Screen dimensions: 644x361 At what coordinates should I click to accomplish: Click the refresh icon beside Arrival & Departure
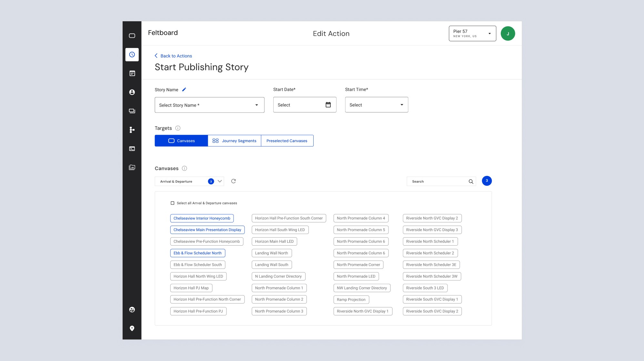click(x=233, y=181)
